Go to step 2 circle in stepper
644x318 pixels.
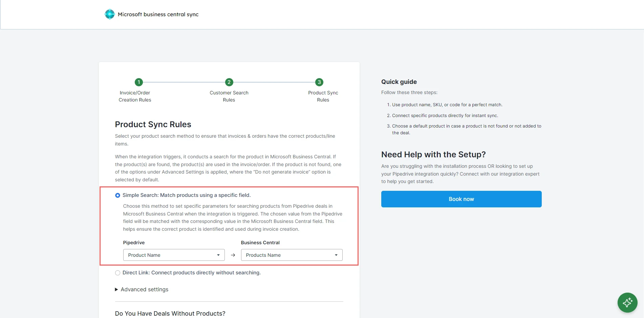[x=229, y=82]
